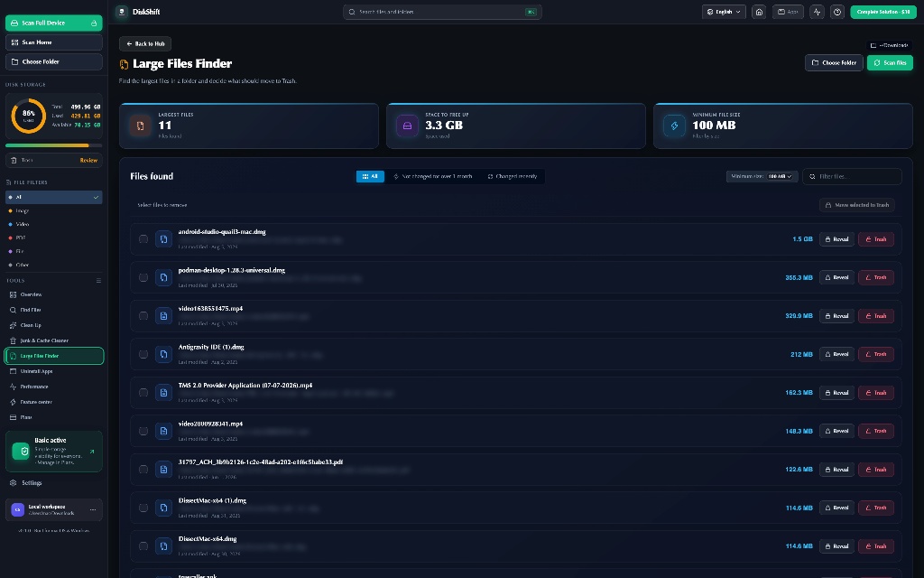The height and width of the screenshot is (578, 924).
Task: Click file icon for 31797_ACH pdf
Action: pyautogui.click(x=164, y=469)
